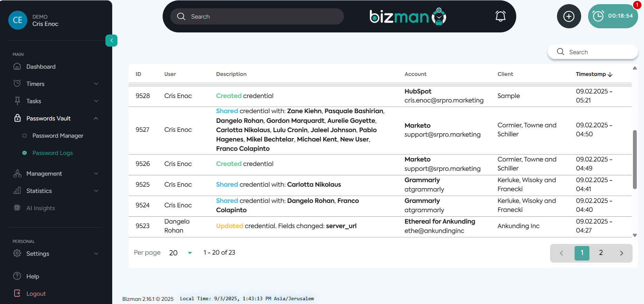
Task: Open the Per page dropdown
Action: coord(180,253)
